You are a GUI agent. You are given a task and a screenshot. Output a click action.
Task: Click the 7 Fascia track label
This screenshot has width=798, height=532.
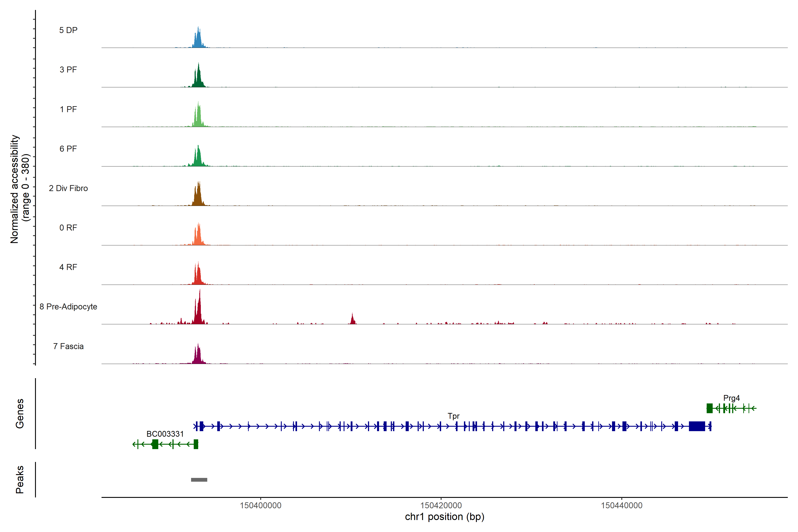(68, 346)
